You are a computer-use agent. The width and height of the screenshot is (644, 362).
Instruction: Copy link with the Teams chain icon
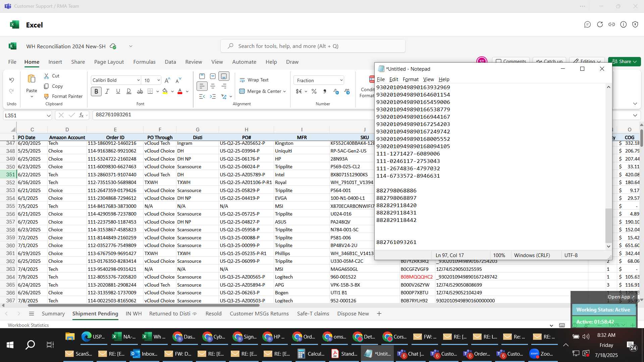pos(612,24)
